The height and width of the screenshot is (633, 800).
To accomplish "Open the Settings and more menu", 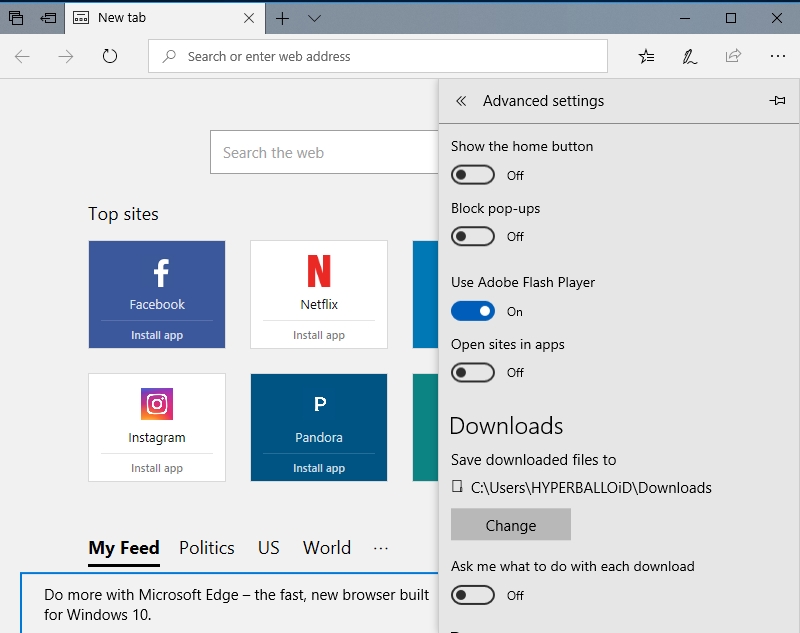I will click(x=778, y=56).
